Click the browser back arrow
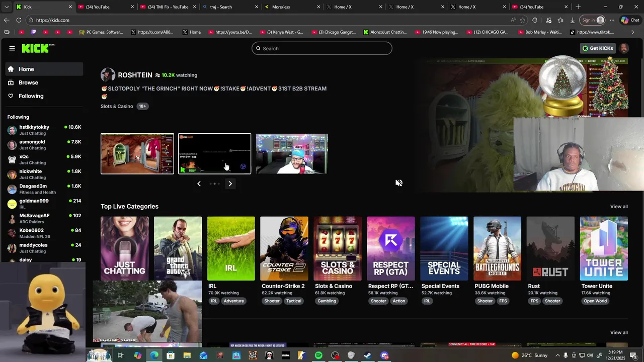644x362 pixels. coord(7,20)
